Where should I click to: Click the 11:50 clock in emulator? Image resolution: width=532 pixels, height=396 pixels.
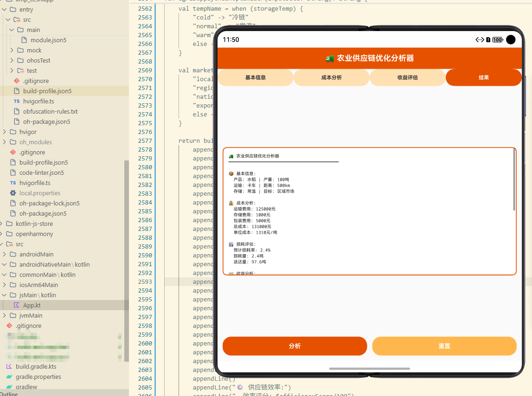(x=231, y=40)
